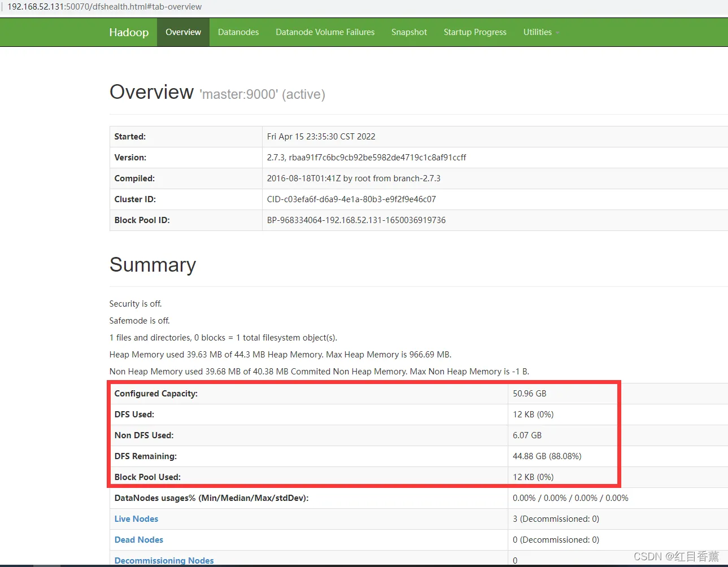The width and height of the screenshot is (728, 567).
Task: Open the Overview tab
Action: (183, 32)
